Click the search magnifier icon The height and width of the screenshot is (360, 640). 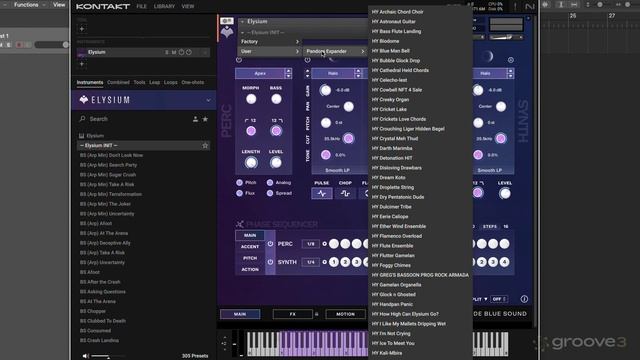tap(82, 119)
